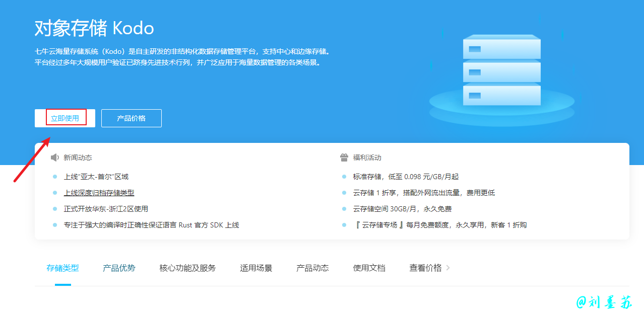
Task: Open the 上线深度归档存储类型 link
Action: [x=99, y=193]
